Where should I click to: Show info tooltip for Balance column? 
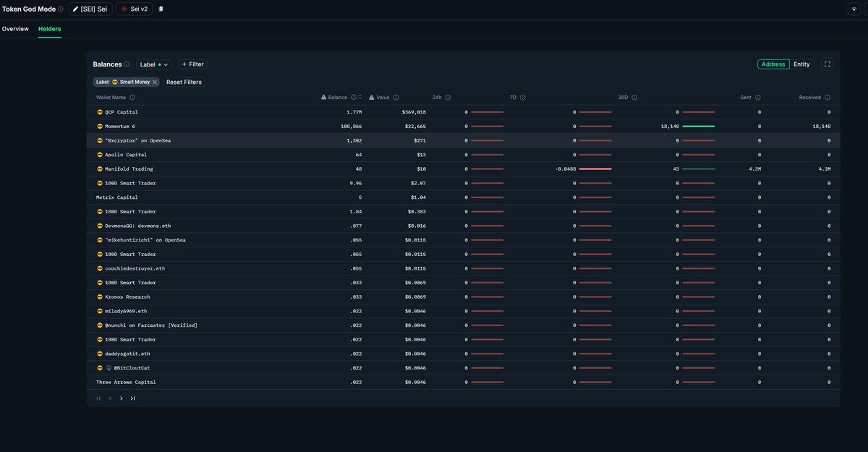[x=354, y=98]
